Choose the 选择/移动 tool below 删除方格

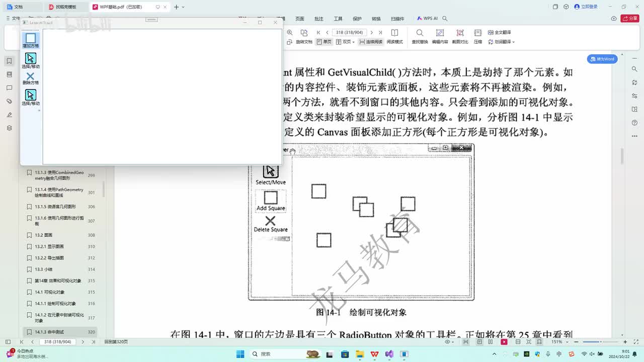[31, 98]
